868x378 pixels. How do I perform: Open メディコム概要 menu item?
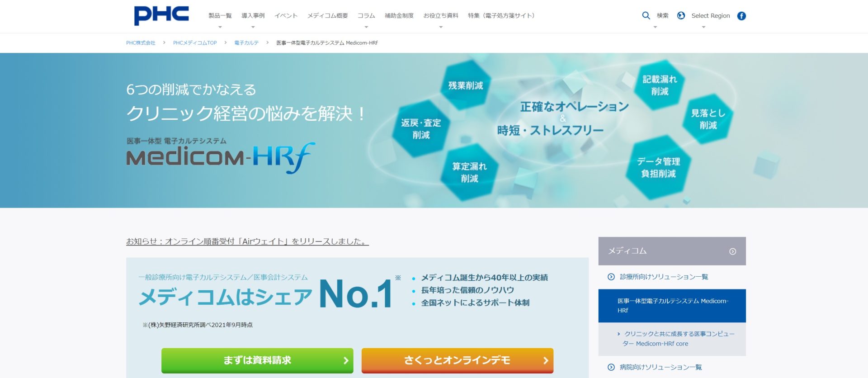point(328,15)
